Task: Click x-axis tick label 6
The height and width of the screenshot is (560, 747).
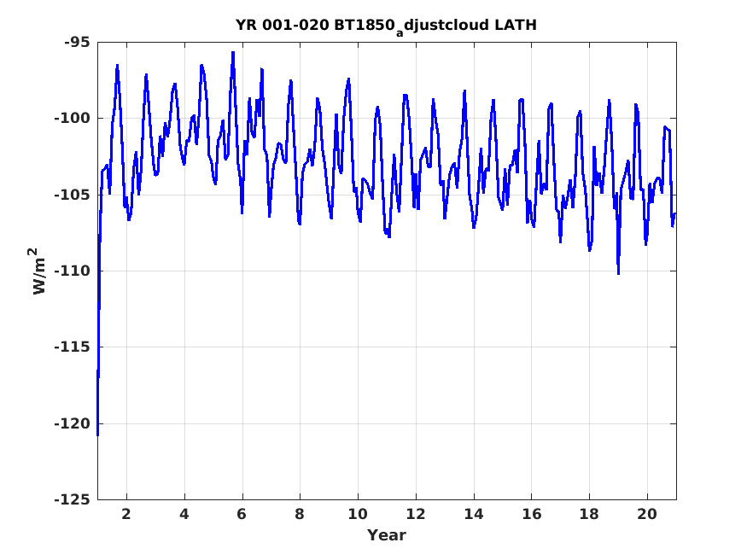Action: (x=242, y=514)
